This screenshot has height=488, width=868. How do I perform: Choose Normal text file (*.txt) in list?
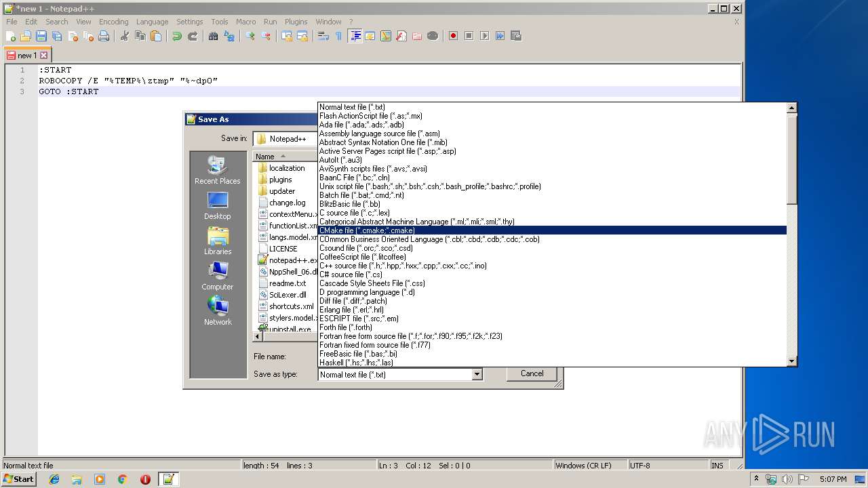pyautogui.click(x=552, y=107)
